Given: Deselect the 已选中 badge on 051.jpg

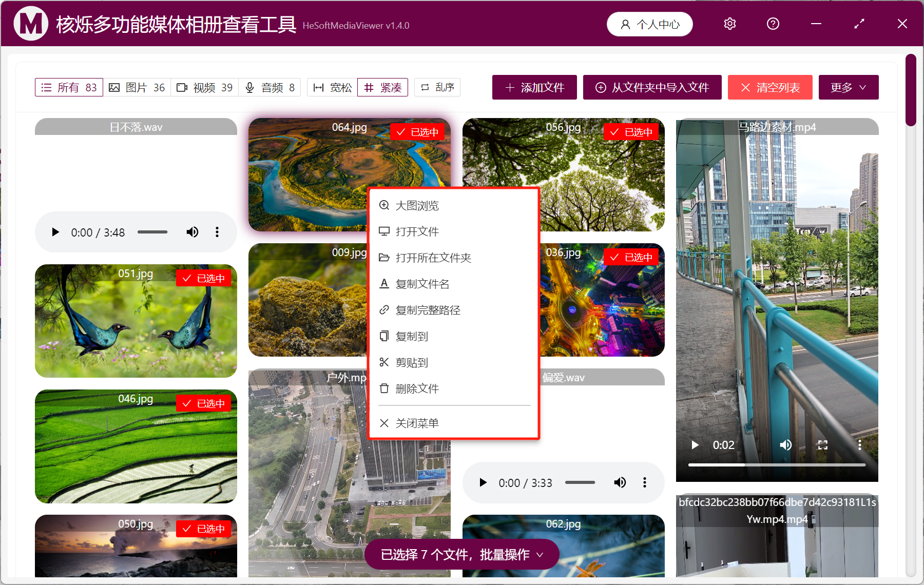Looking at the screenshot, I should click(x=203, y=278).
